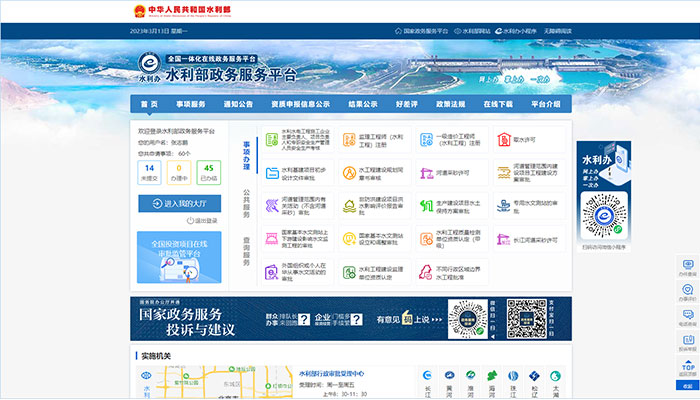Viewport: 700px width, 400px height.
Task: Open the 在线下载 navigation item
Action: tap(498, 104)
